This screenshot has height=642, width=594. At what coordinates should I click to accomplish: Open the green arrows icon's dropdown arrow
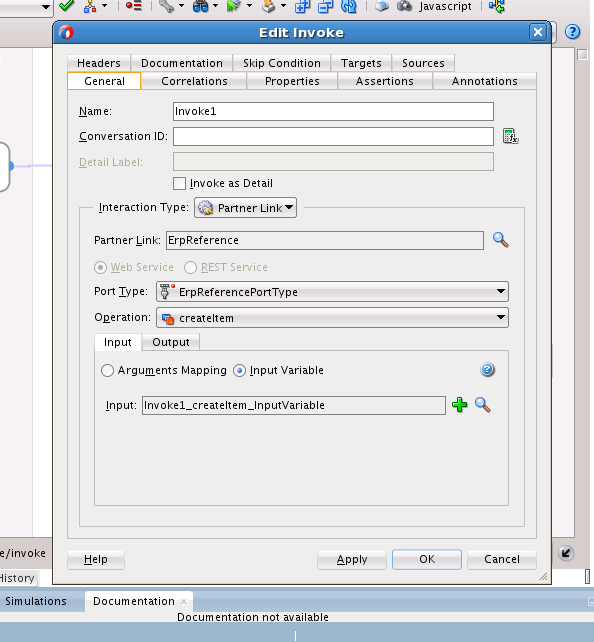click(x=249, y=6)
